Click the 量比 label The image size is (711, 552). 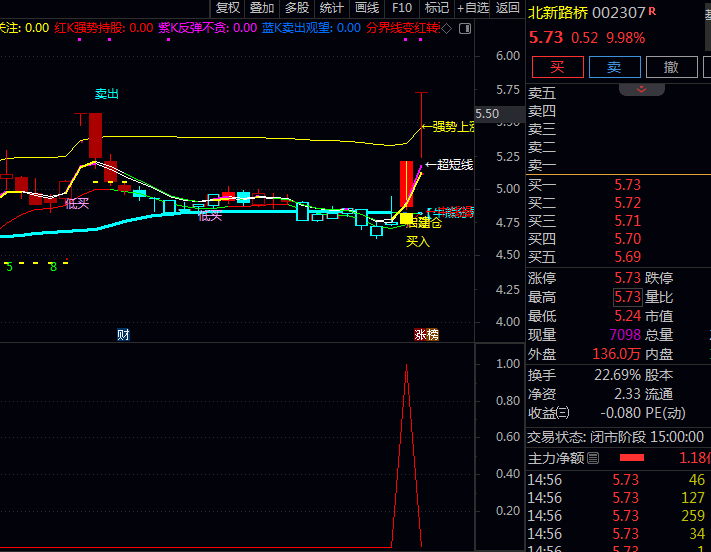[x=659, y=297]
